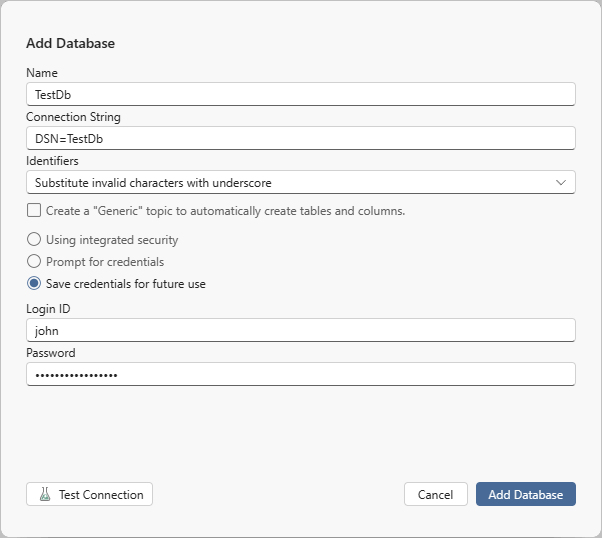Click the "Identifiers" label text

[52, 161]
